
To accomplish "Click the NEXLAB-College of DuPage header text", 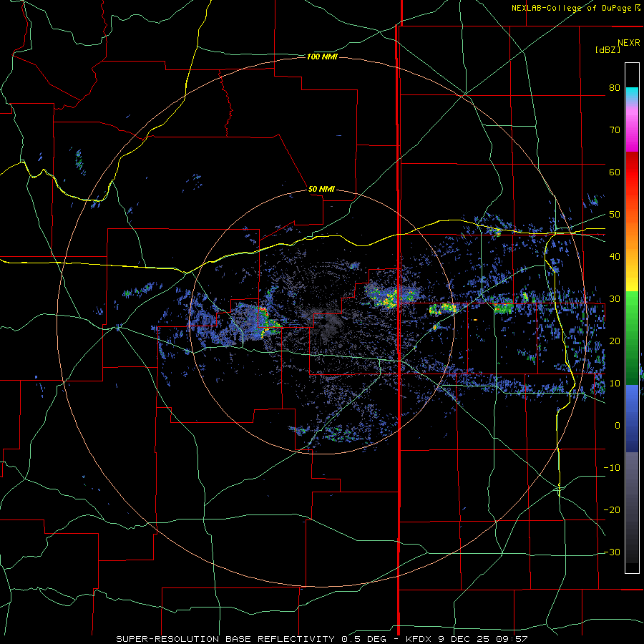I will pyautogui.click(x=571, y=8).
